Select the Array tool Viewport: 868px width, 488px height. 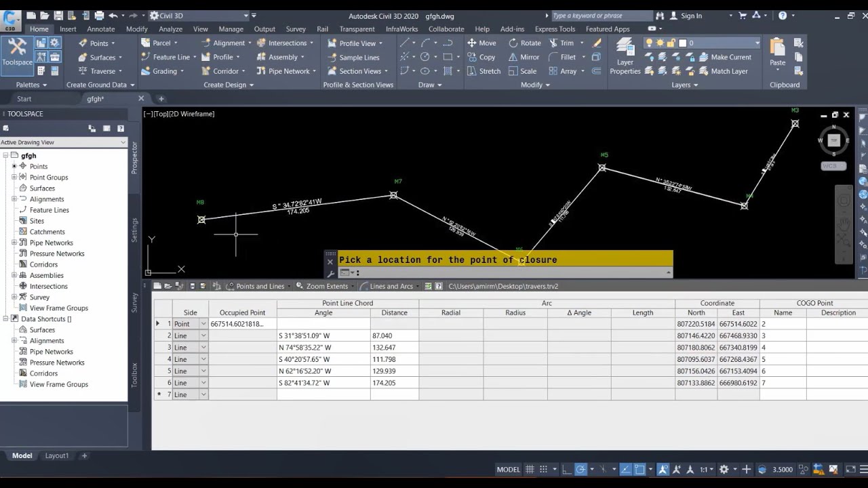coord(563,71)
